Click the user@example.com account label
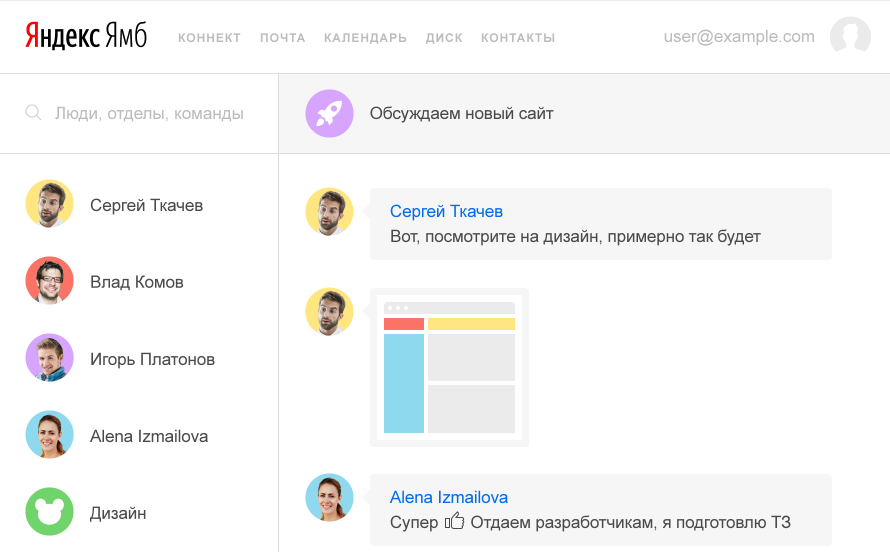 click(x=739, y=36)
